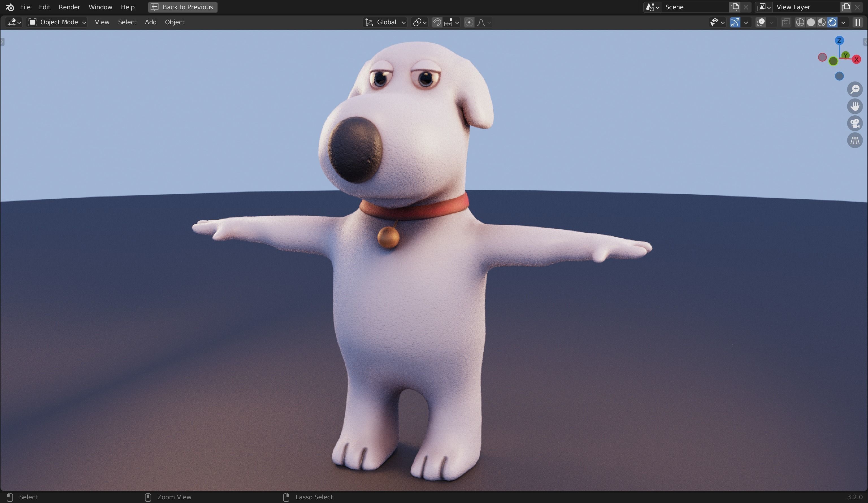Click the View Layer name field
This screenshot has height=503, width=868.
pos(806,7)
